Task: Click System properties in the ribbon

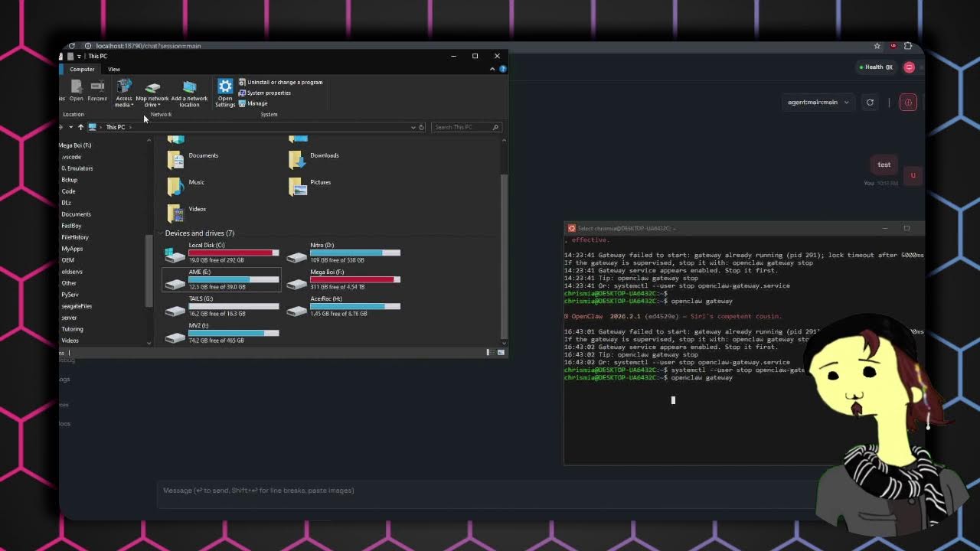Action: click(x=264, y=93)
